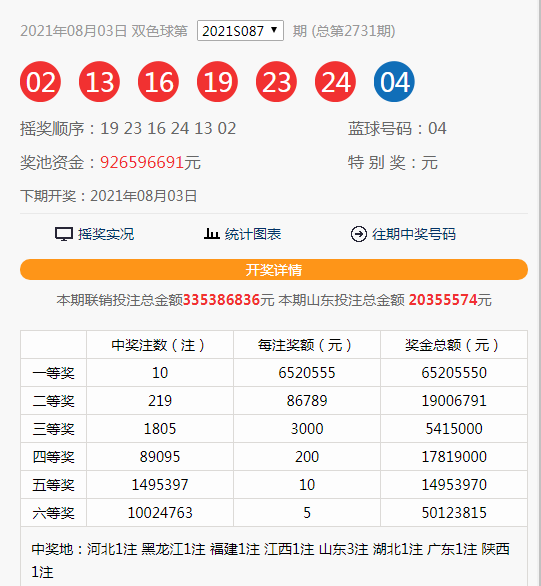Open the 往期中奖号码 link
This screenshot has height=586, width=541.
[414, 234]
